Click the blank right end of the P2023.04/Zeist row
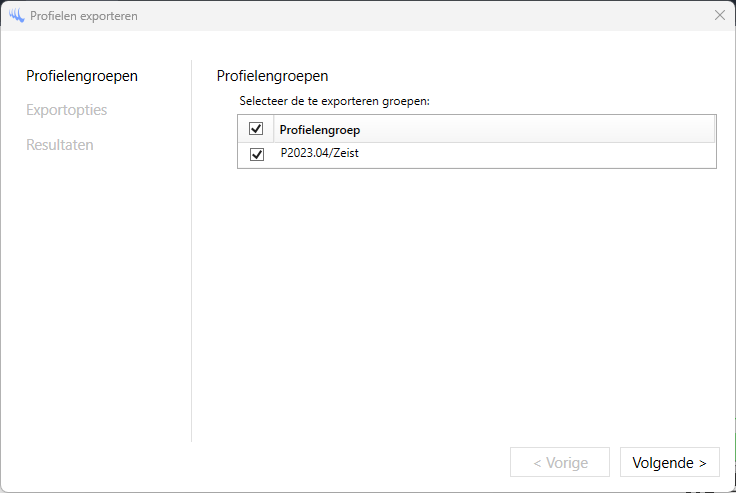Viewport: 736px width, 493px height. tap(600, 154)
